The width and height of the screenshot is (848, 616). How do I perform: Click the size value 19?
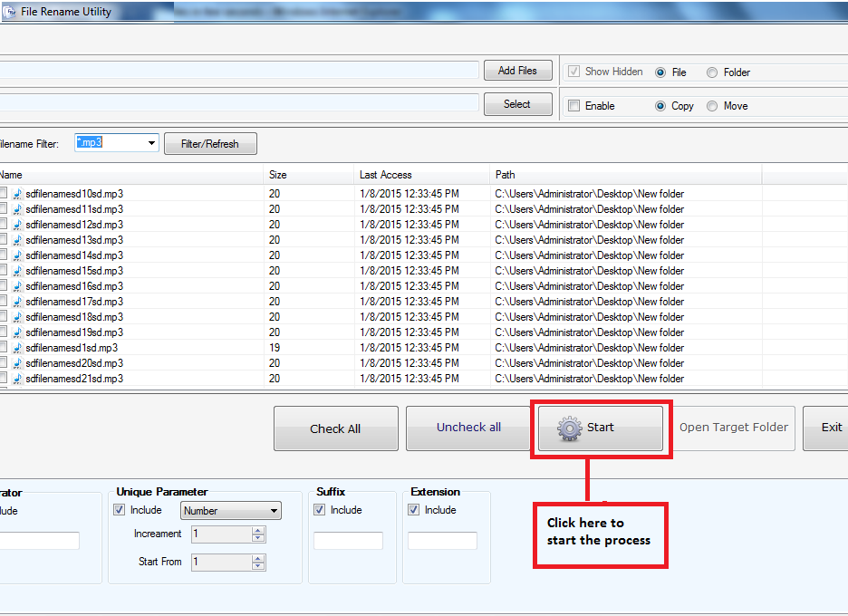275,348
